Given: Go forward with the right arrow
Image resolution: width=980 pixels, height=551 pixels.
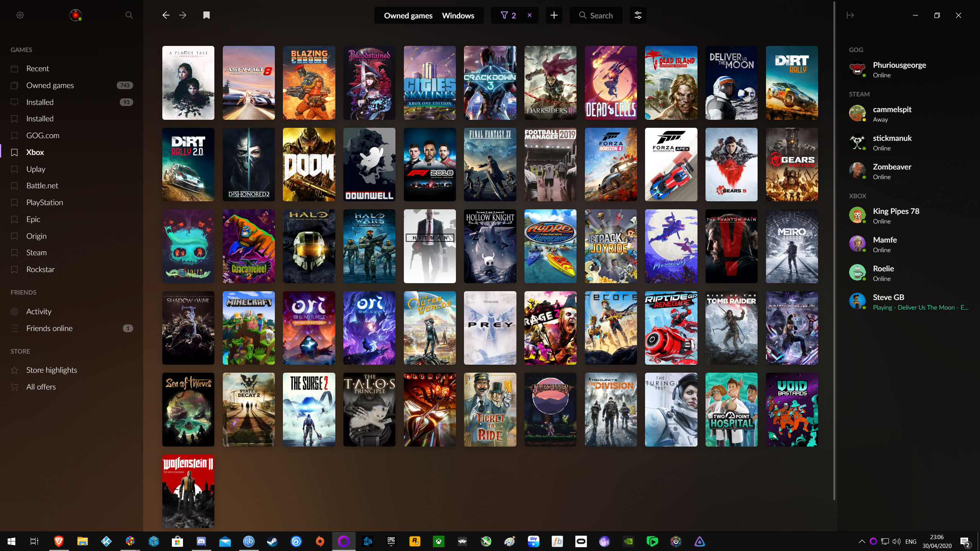Looking at the screenshot, I should pyautogui.click(x=183, y=15).
